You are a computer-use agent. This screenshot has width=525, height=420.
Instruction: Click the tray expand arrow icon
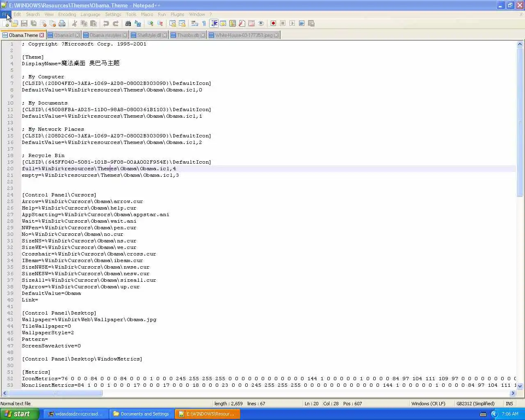point(494,414)
